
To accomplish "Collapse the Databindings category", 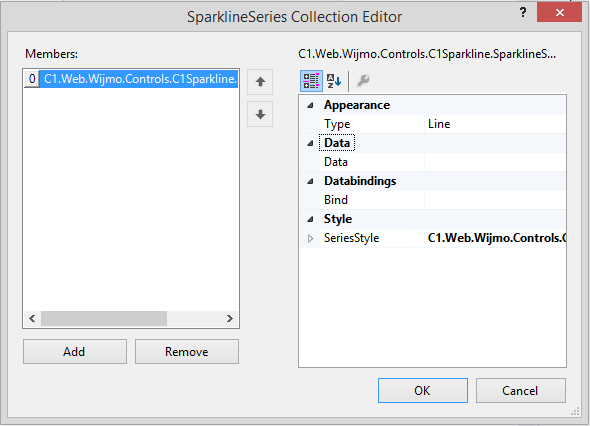I will pos(310,181).
